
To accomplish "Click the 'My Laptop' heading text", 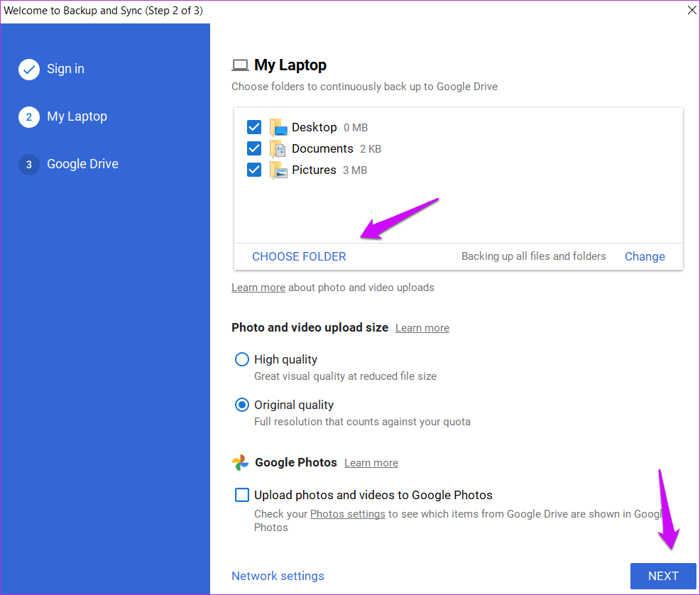I will [290, 65].
